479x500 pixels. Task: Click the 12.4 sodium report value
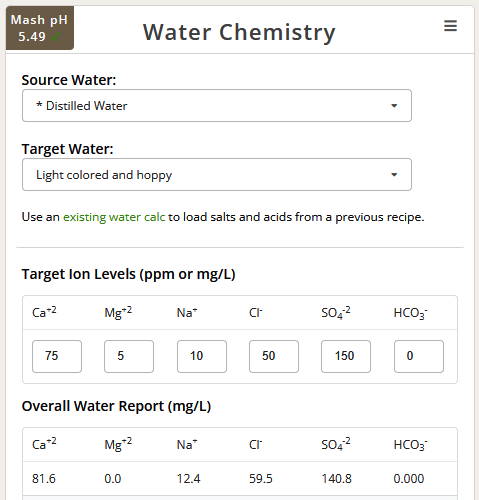pyautogui.click(x=188, y=479)
